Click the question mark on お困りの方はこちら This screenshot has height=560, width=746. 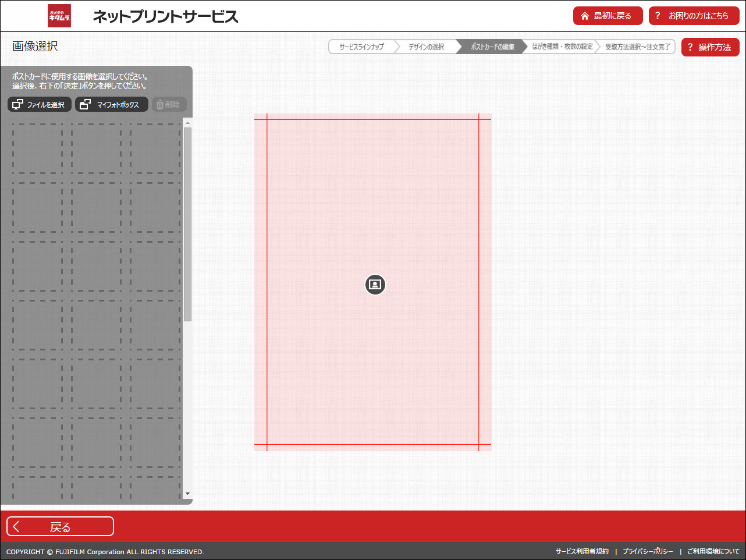coord(658,16)
